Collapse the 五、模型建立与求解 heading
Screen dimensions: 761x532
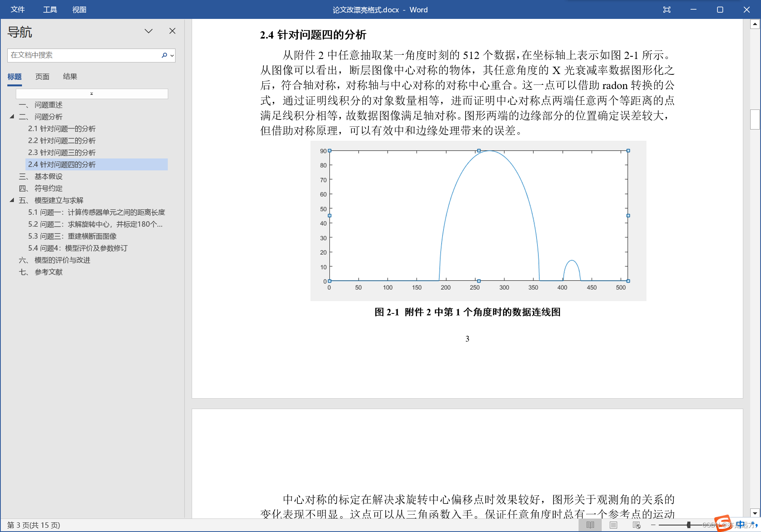click(12, 200)
